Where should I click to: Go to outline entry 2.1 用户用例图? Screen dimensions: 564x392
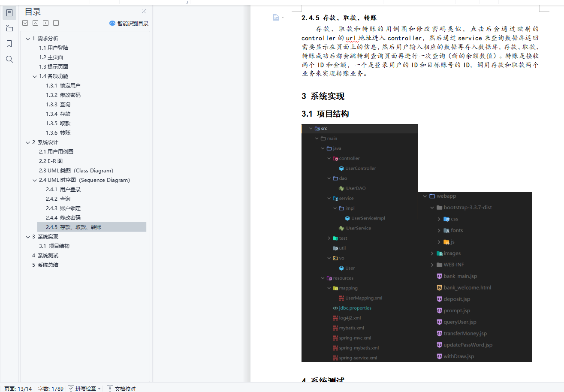coord(56,151)
